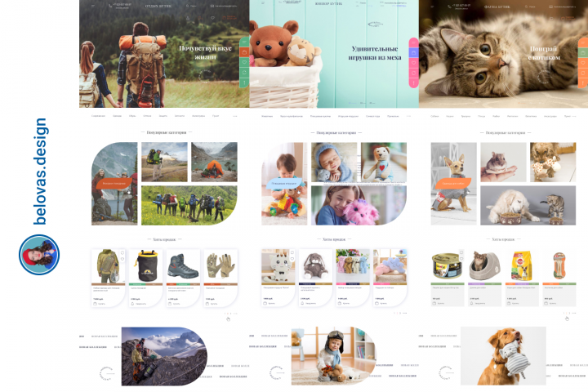
Task: Click menu icon in pink side panel
Action: (x=413, y=42)
